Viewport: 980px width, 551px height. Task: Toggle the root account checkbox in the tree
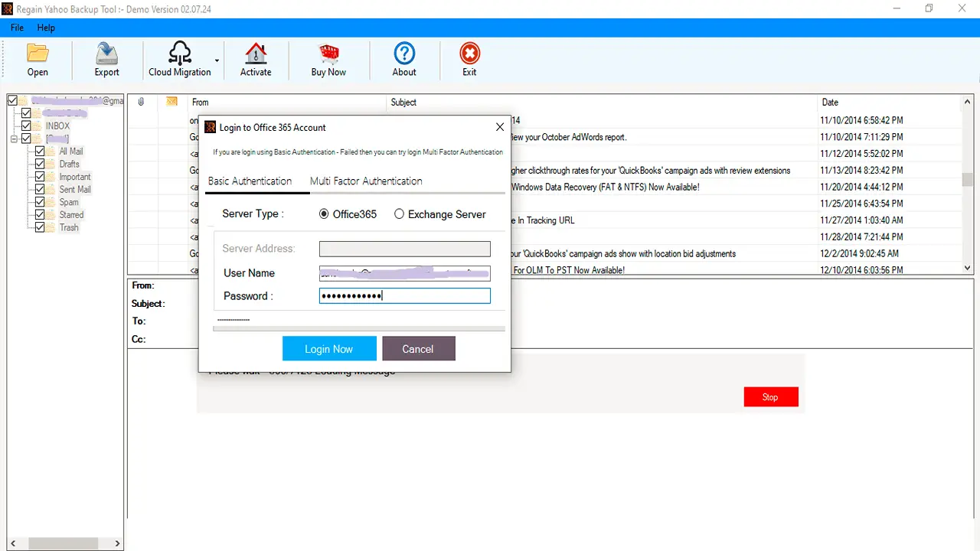tap(11, 100)
